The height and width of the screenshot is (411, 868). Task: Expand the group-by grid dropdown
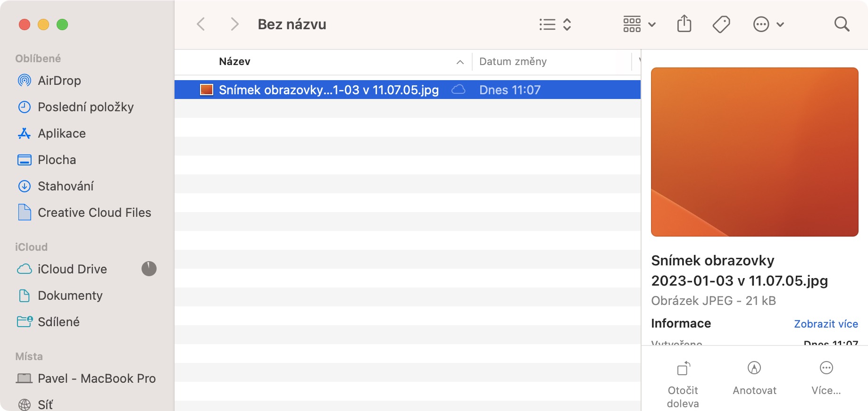(x=639, y=24)
